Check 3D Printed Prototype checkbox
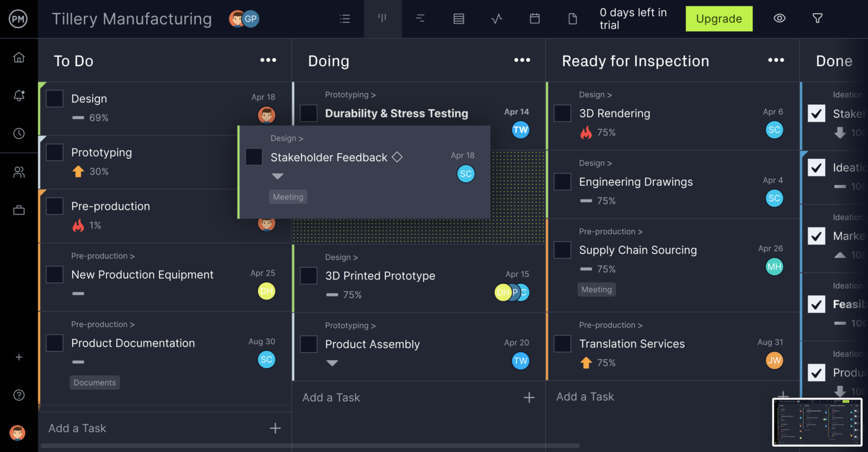Image resolution: width=868 pixels, height=452 pixels. [308, 276]
